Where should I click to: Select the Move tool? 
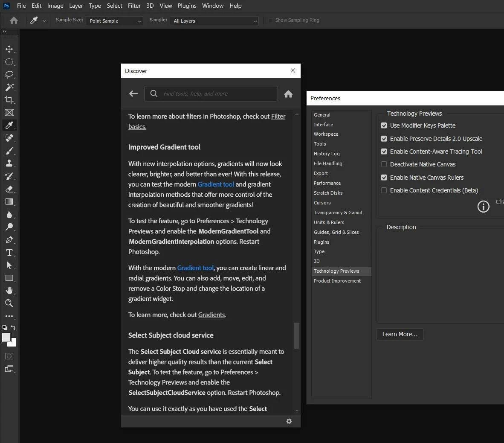9,49
